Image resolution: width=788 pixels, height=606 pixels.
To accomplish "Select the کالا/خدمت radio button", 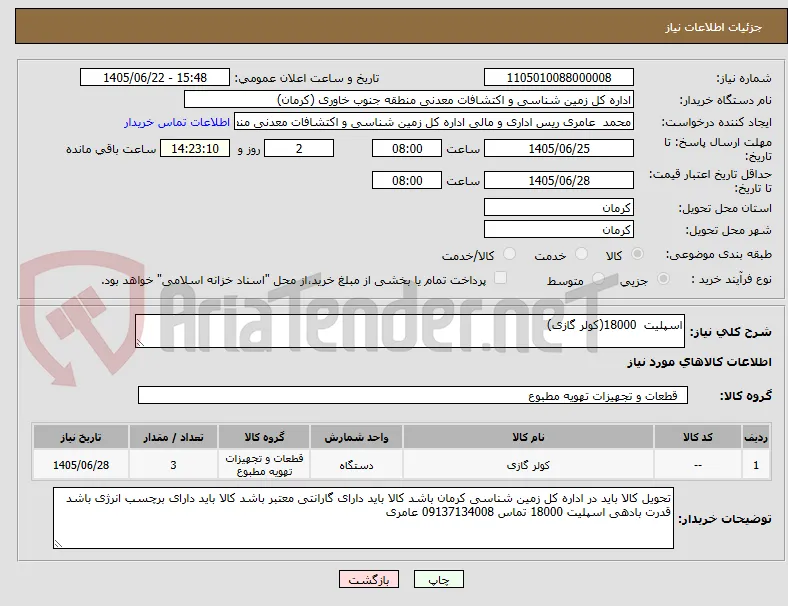I will click(510, 254).
